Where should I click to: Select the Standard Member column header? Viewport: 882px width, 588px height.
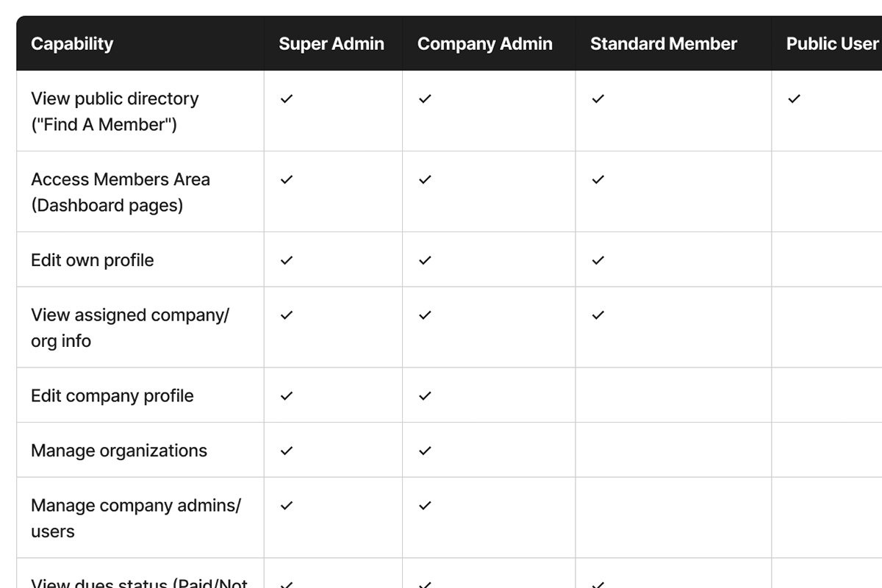[664, 43]
